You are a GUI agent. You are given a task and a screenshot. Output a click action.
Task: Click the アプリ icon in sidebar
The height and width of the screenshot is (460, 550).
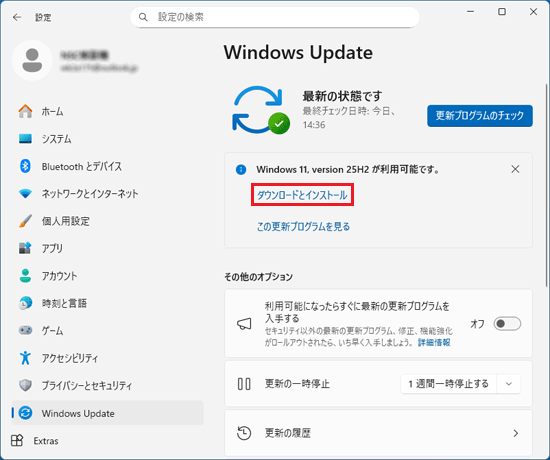25,248
